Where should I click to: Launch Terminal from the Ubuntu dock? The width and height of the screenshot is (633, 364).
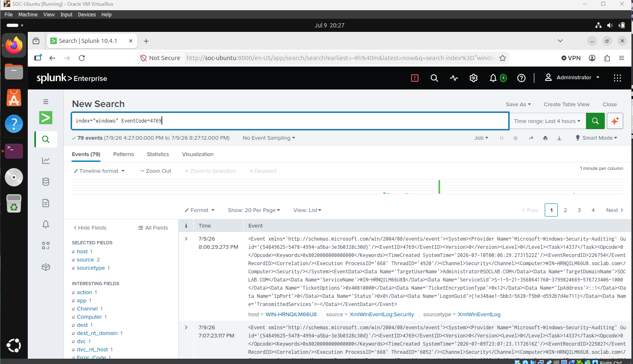[x=14, y=151]
